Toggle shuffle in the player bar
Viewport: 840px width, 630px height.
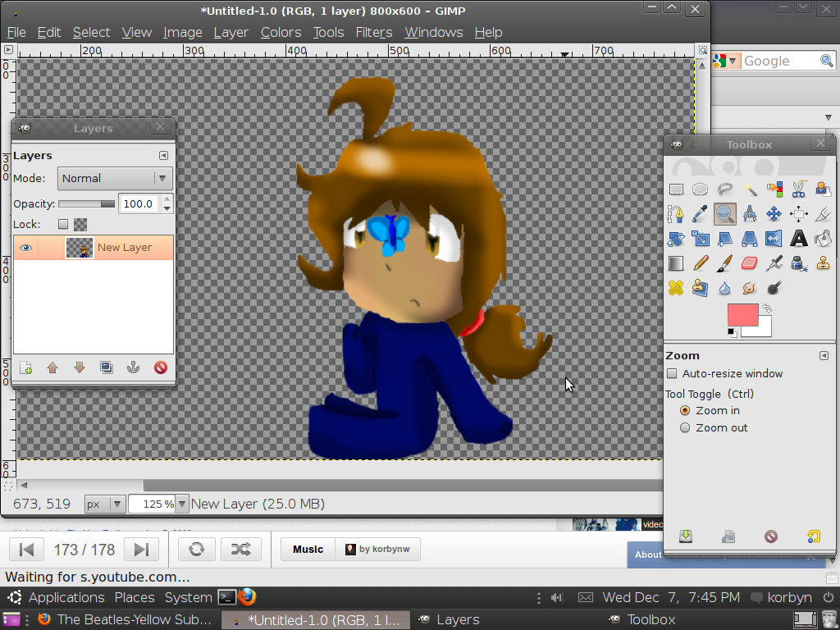[x=240, y=549]
